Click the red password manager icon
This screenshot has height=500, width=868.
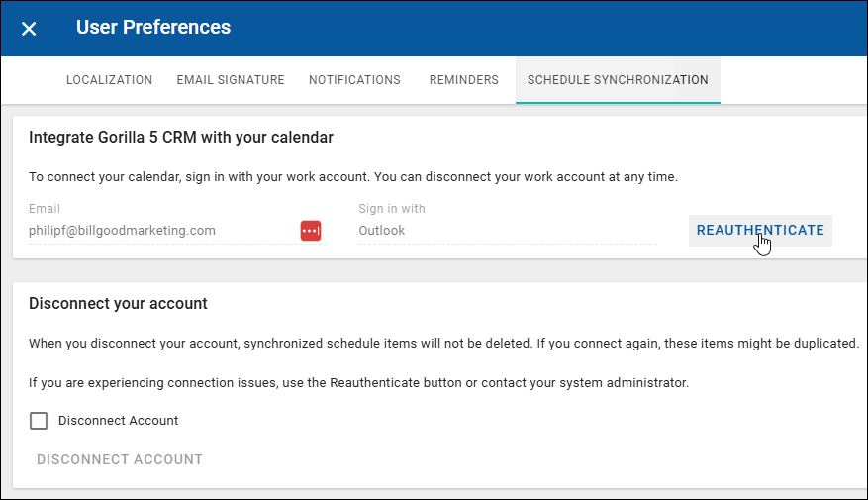tap(311, 230)
